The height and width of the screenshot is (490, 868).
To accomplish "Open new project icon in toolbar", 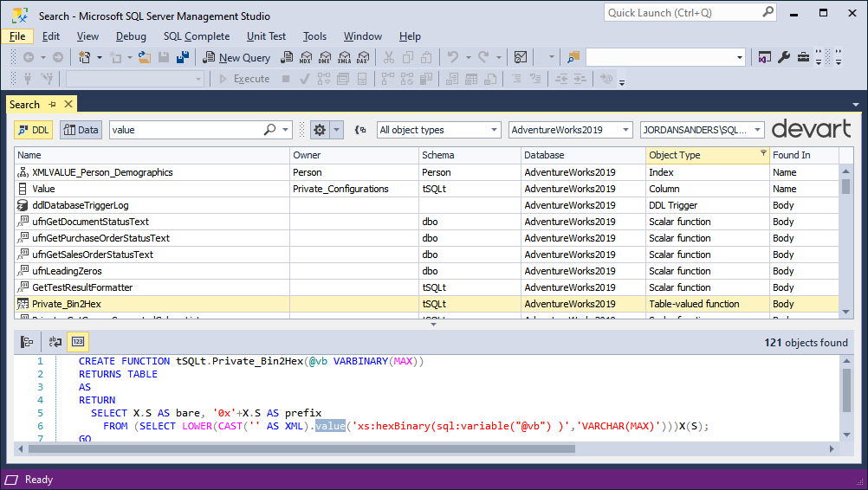I will pos(84,57).
